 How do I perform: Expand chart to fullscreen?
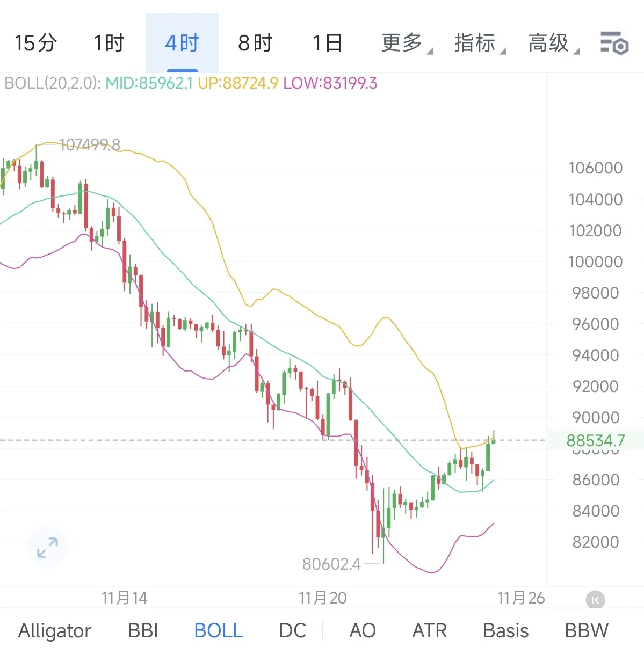[x=47, y=548]
